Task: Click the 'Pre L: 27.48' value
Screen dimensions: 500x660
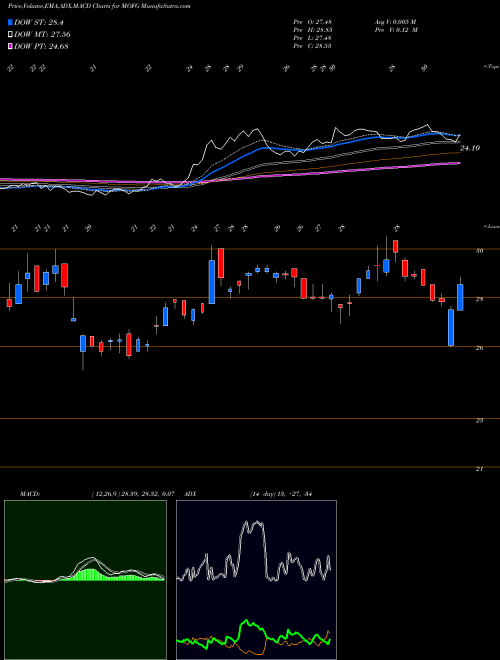Action: tap(313, 38)
